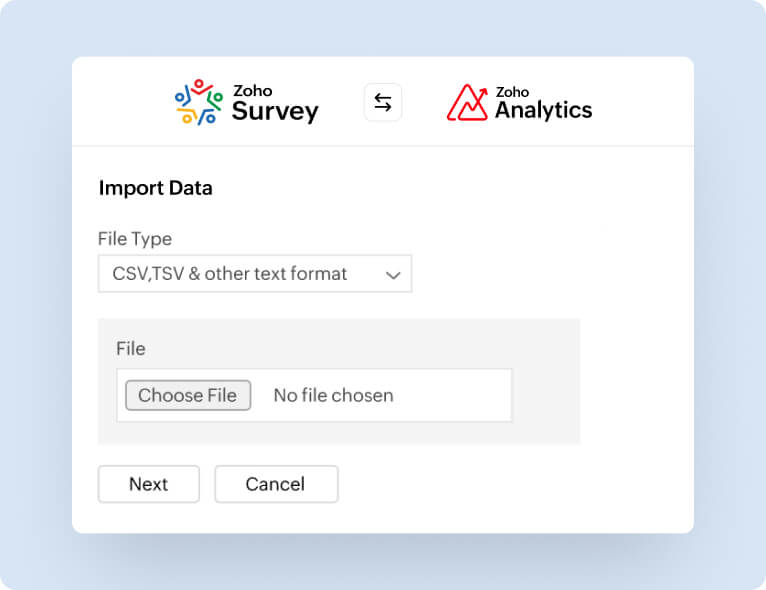Click the bold "Analytics" wordmark text
Screen dimensions: 766x590
[x=543, y=110]
